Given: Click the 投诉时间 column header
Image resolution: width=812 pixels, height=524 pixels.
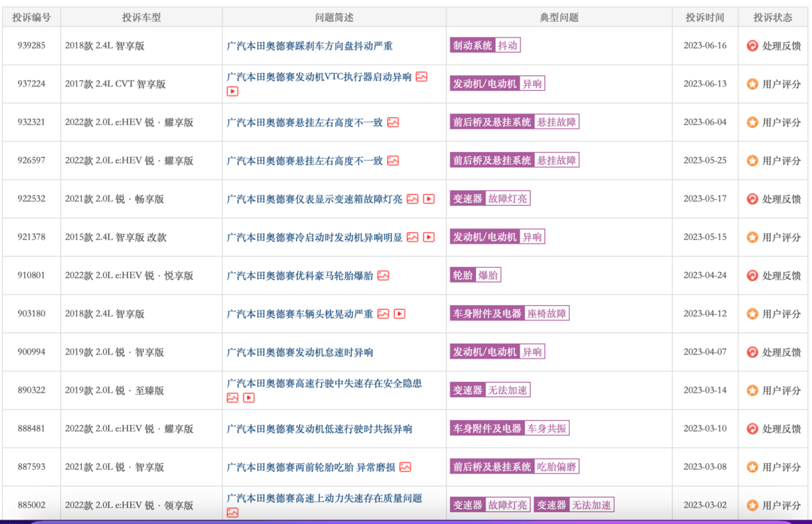Looking at the screenshot, I should [x=704, y=17].
